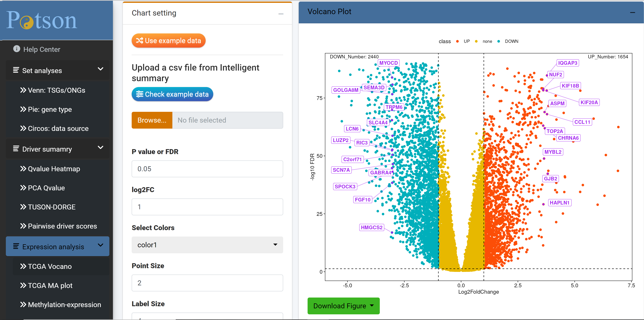The width and height of the screenshot is (644, 320).
Task: Open the Download Figure dropdown
Action: point(343,306)
